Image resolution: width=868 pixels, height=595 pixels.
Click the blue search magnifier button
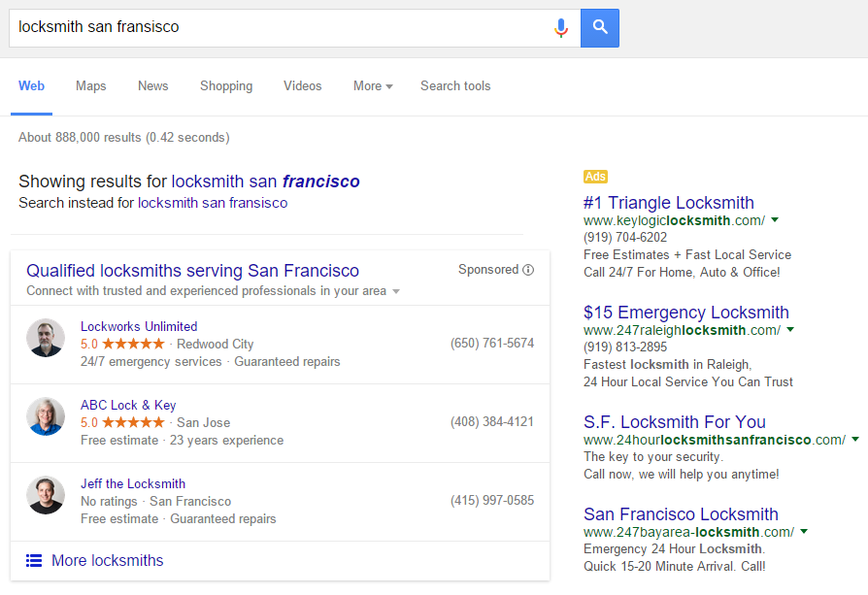pos(600,28)
